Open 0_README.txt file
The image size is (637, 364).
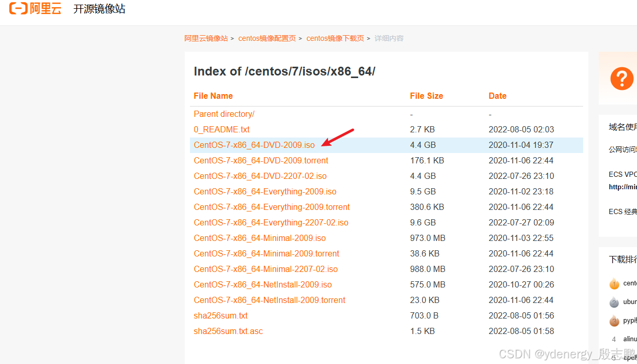[x=221, y=129]
